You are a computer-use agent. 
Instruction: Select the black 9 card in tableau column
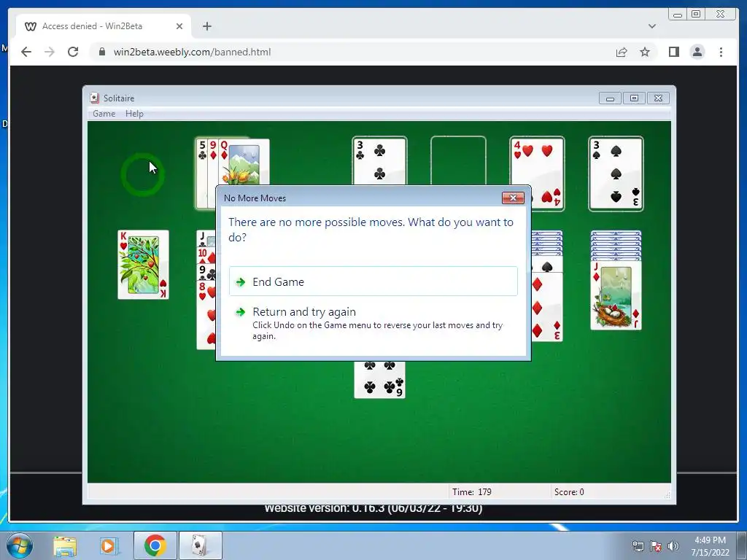(206, 272)
